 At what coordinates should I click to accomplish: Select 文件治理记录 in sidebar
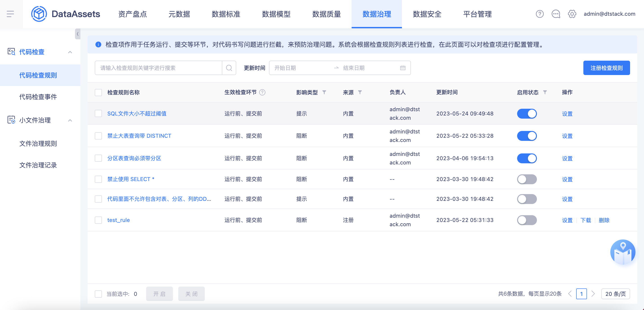(x=38, y=165)
